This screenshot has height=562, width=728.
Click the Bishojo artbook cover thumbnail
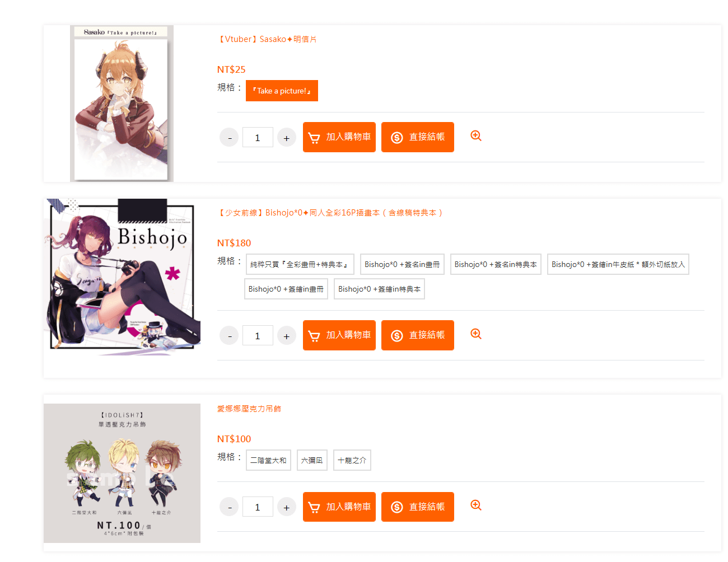[122, 277]
